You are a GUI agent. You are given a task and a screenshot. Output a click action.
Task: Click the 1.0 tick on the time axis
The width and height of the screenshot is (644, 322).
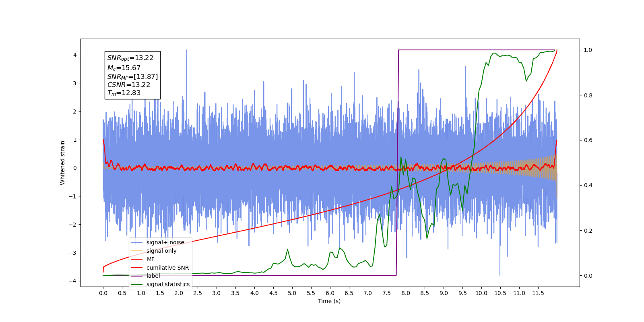(x=141, y=293)
